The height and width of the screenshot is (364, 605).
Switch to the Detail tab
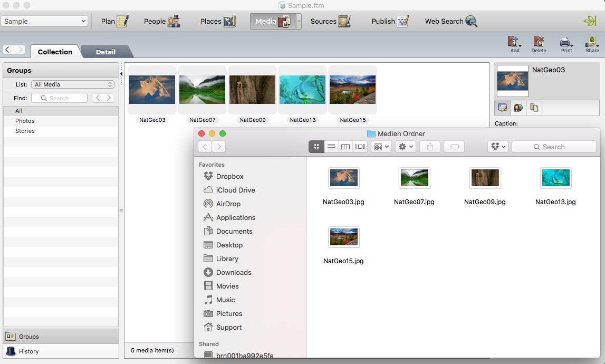coord(105,52)
